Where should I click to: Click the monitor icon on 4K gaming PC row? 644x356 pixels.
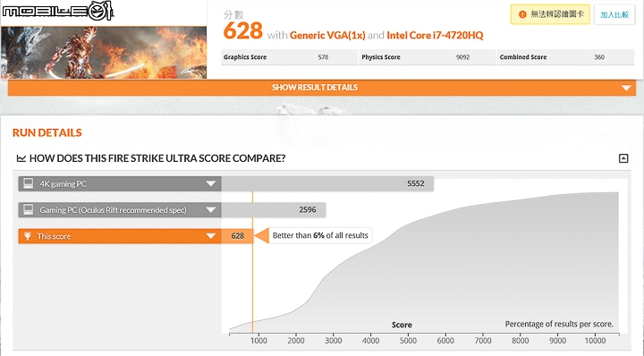point(28,183)
